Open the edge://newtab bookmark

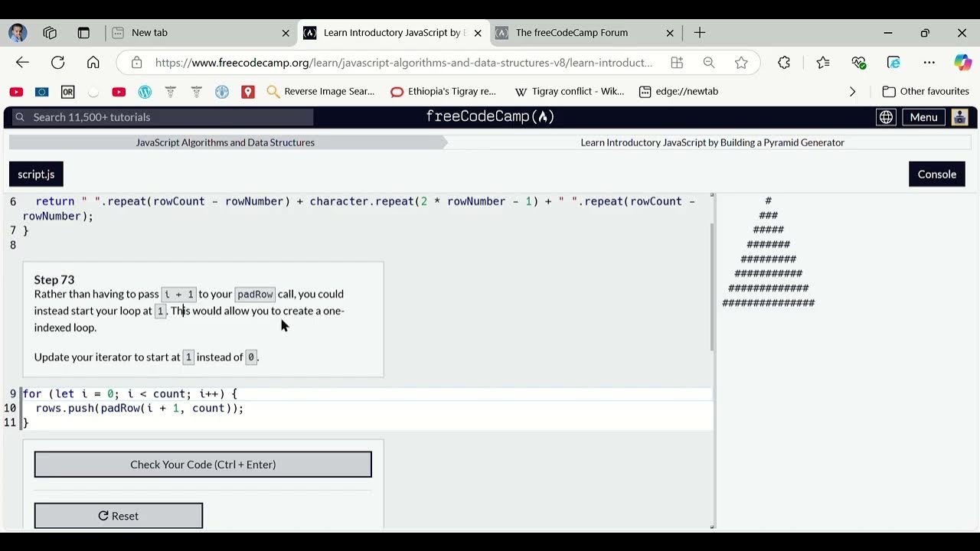[x=678, y=92]
